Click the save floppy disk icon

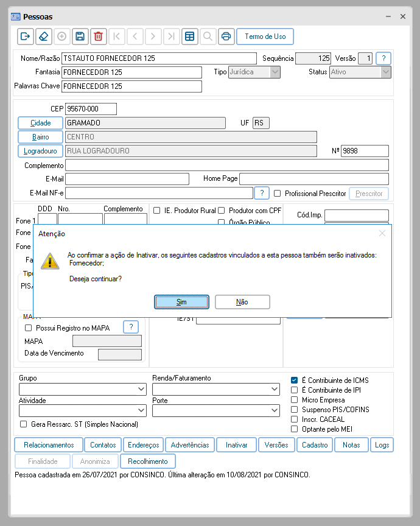80,37
